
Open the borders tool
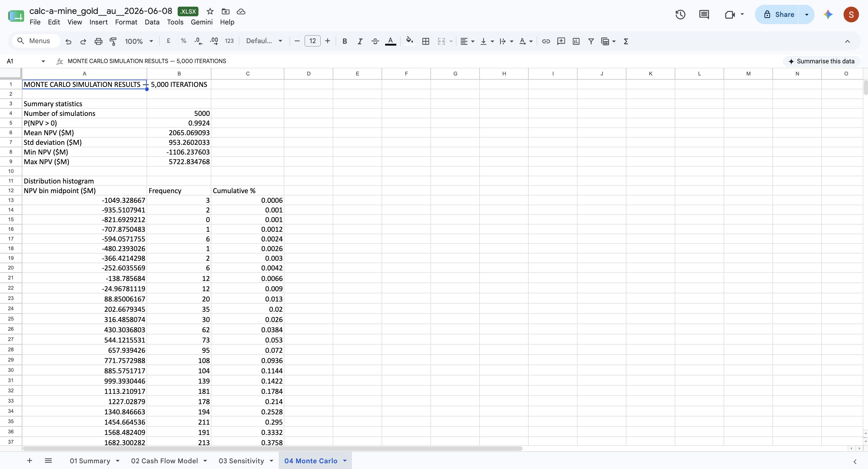coord(426,41)
